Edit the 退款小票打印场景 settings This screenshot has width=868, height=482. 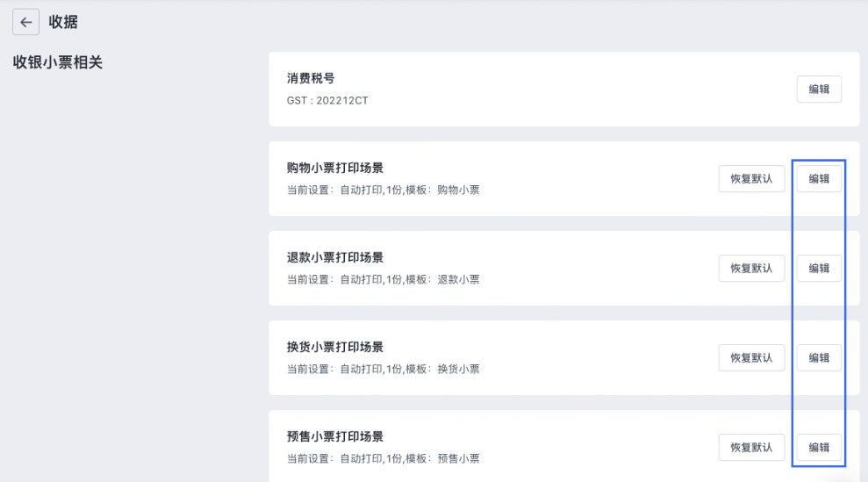pyautogui.click(x=819, y=268)
